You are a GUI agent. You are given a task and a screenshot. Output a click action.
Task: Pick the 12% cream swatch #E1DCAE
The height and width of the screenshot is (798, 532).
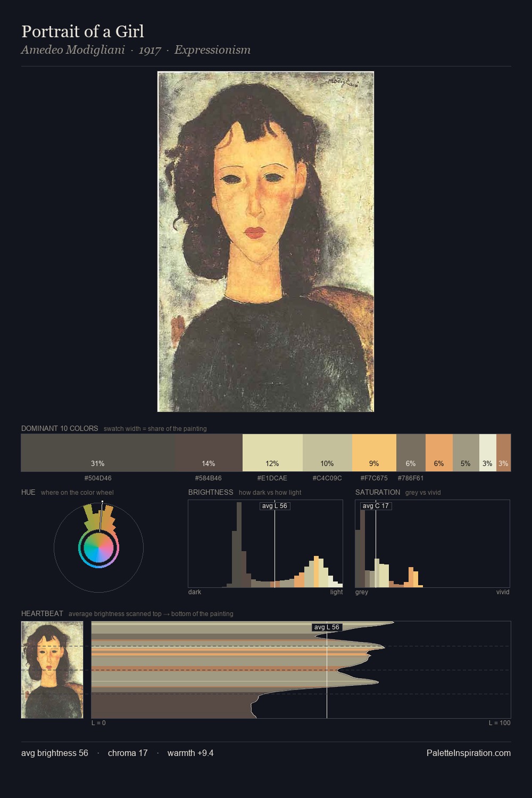pos(272,453)
